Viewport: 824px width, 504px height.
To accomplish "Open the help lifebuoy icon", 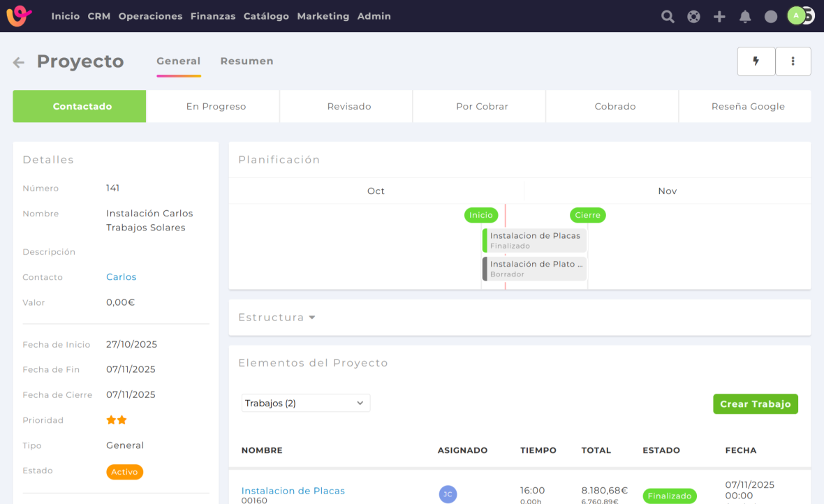I will 693,17.
